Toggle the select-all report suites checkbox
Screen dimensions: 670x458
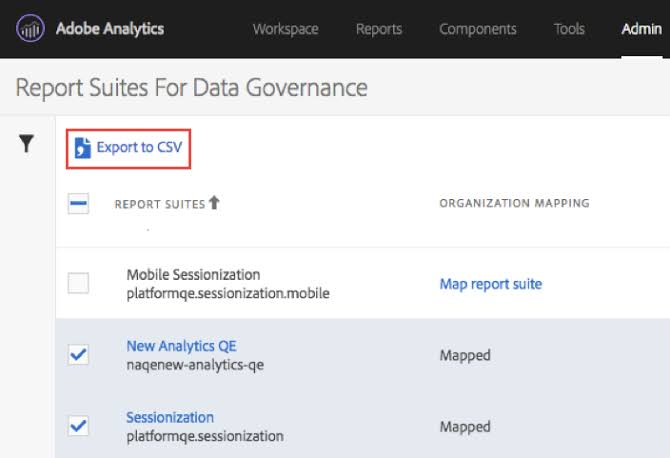(x=78, y=203)
